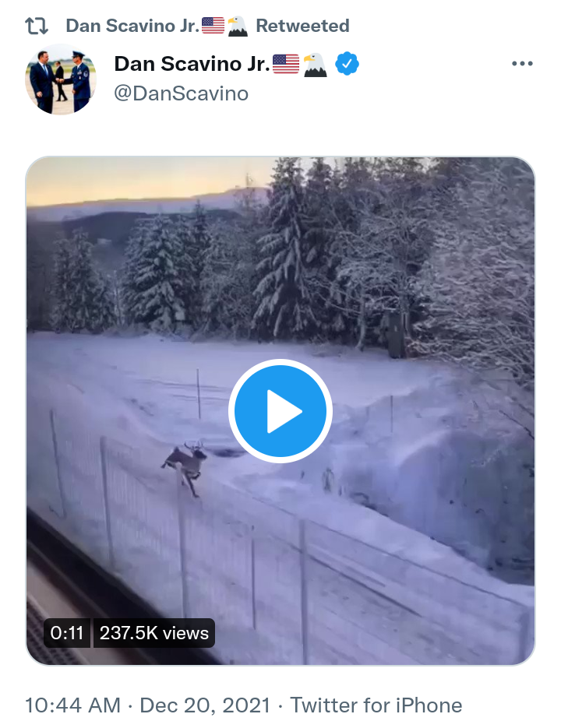
Task: Click the eagle emoji beside display name
Action: click(315, 65)
